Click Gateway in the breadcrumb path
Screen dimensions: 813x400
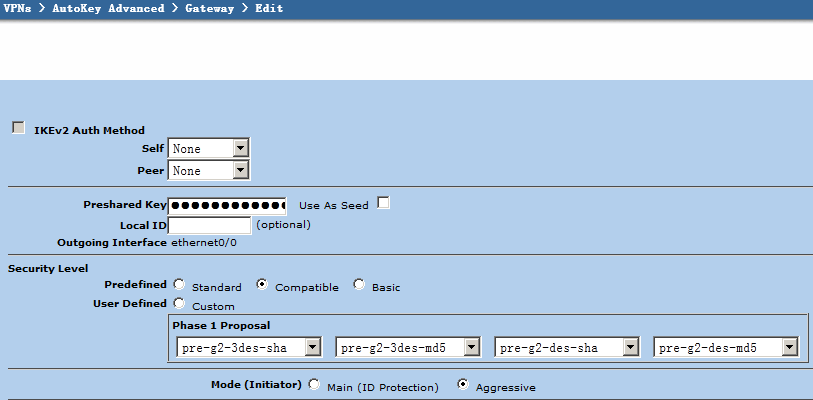[x=211, y=8]
